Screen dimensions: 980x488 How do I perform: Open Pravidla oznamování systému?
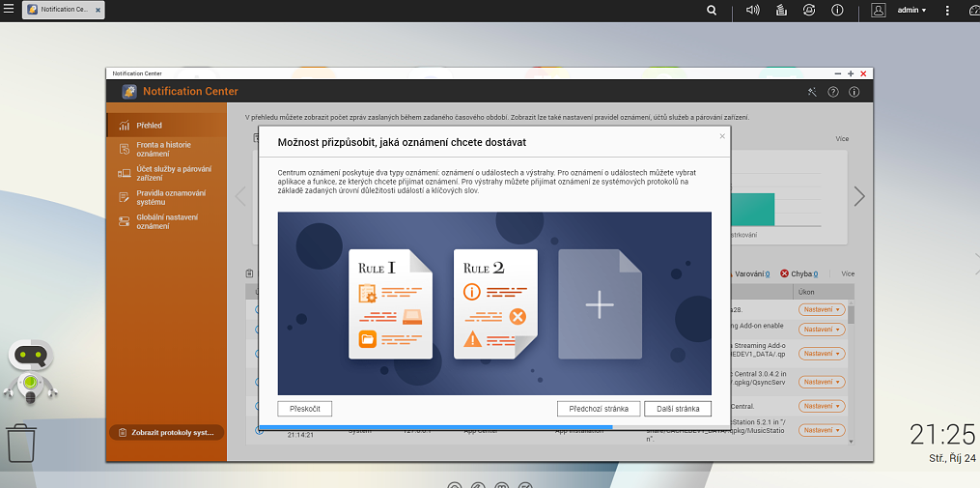click(x=166, y=198)
